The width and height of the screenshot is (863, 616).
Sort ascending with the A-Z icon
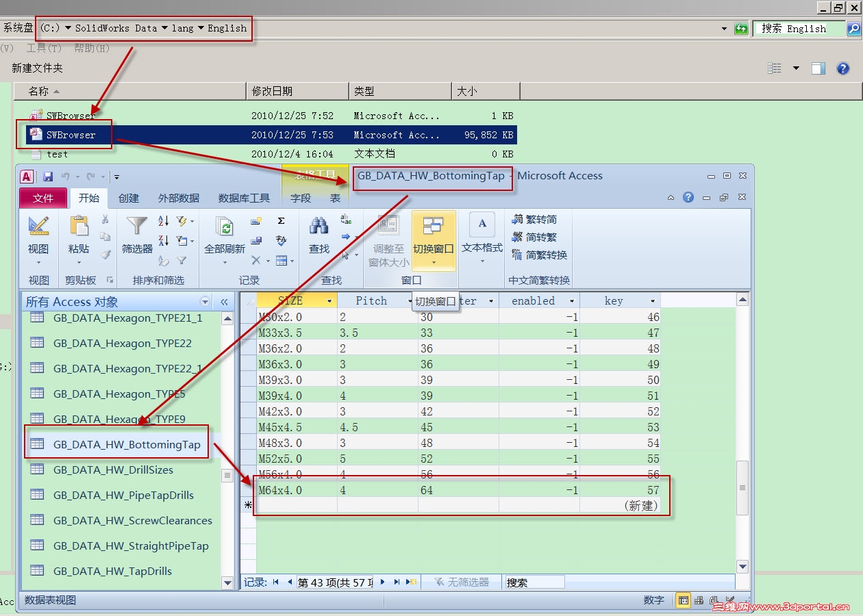(164, 221)
